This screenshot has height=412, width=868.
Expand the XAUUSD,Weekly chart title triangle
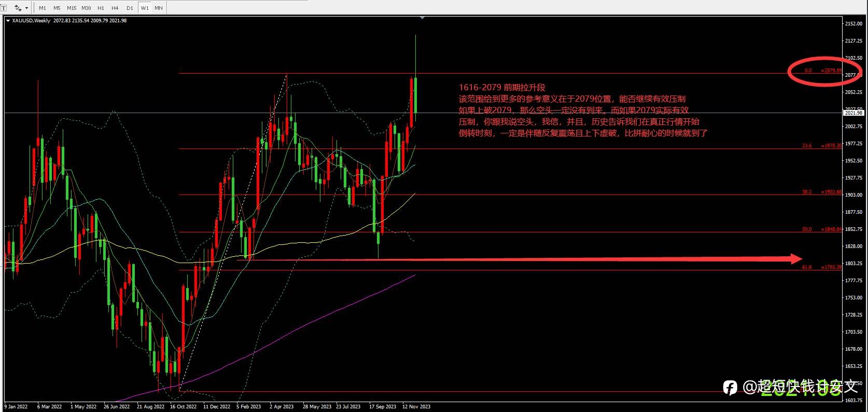click(8, 21)
